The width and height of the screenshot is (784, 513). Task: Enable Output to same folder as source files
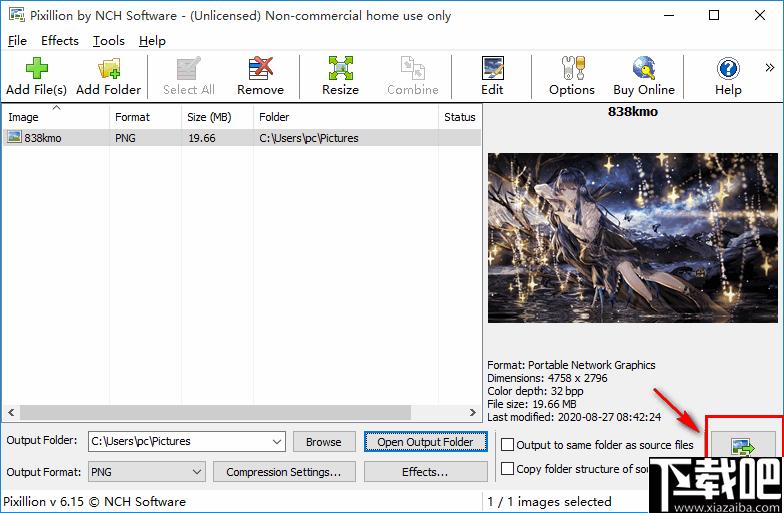click(508, 444)
